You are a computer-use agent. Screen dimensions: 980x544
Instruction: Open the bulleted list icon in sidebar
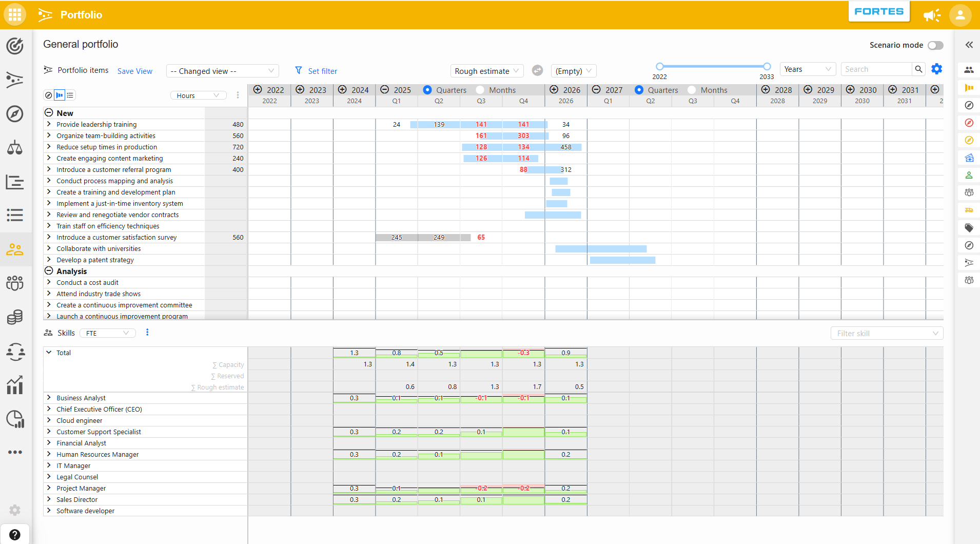pos(15,215)
